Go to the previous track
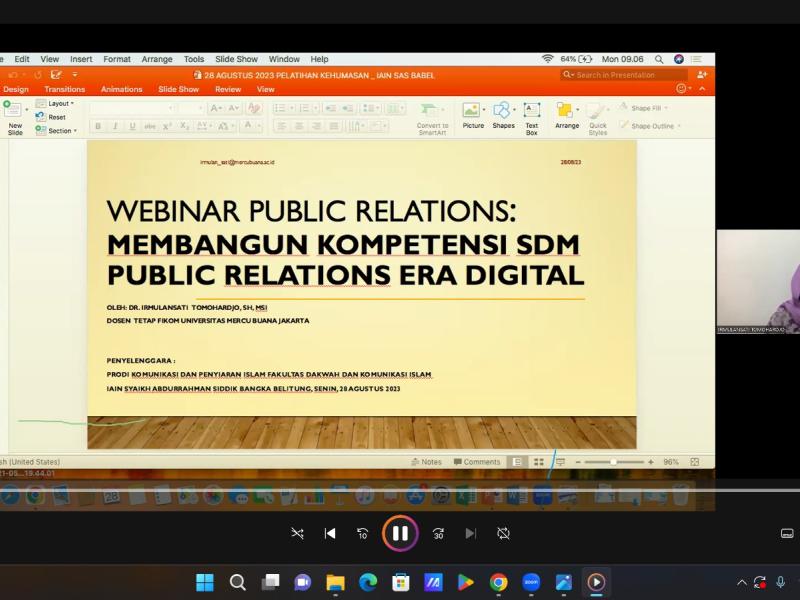Screen dimensions: 800x600 pos(330,533)
